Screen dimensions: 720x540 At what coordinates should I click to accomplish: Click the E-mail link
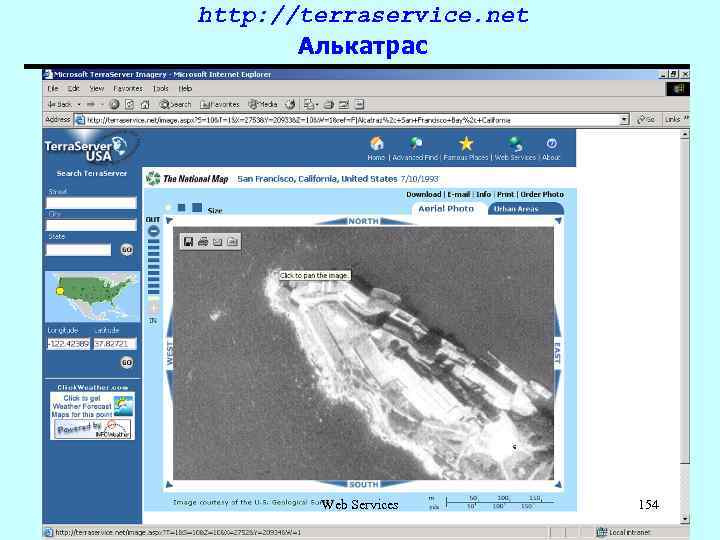click(458, 194)
